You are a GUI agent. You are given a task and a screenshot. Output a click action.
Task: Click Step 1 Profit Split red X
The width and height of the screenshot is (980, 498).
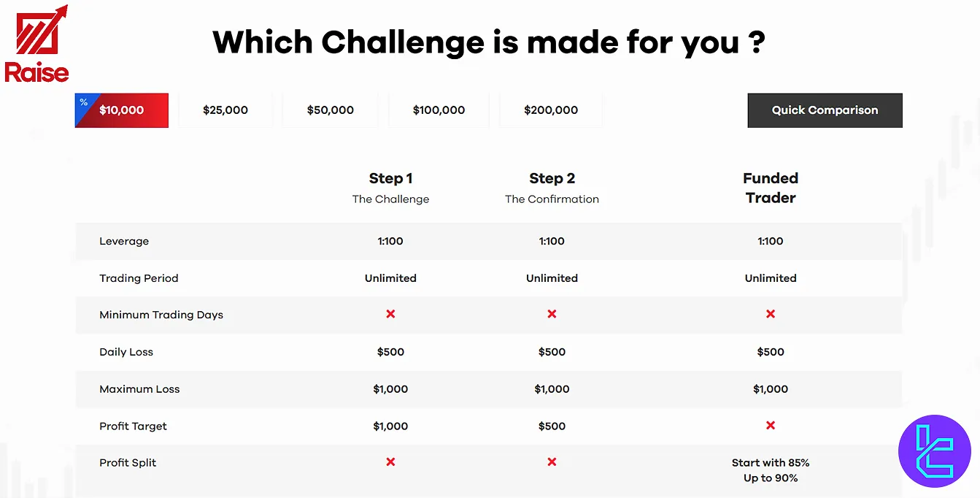click(x=390, y=462)
